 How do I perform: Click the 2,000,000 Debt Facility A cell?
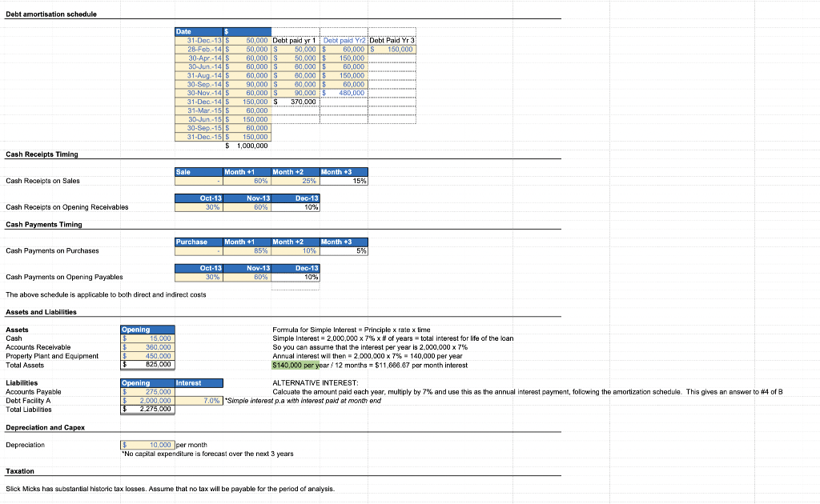147,401
